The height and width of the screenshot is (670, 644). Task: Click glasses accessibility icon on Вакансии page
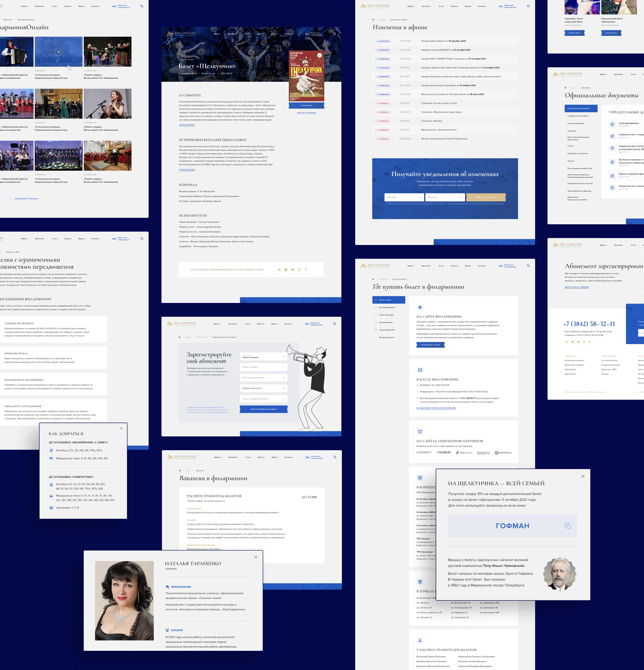(307, 457)
